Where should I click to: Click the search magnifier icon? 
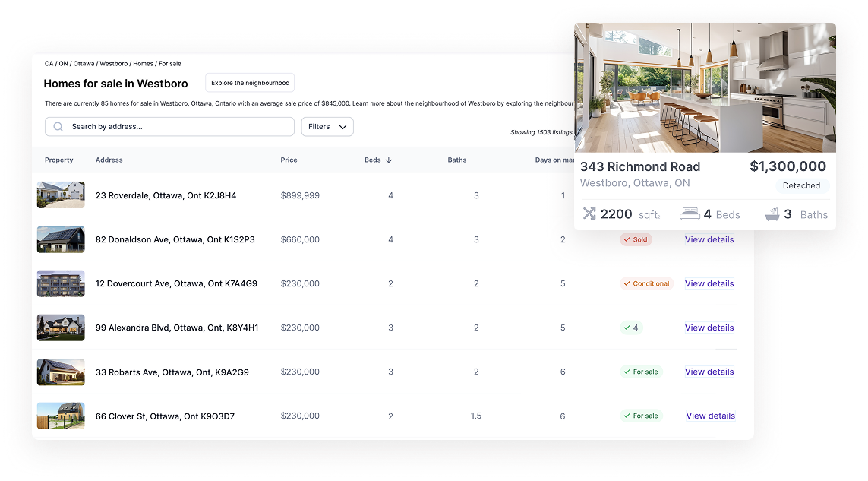click(x=58, y=126)
